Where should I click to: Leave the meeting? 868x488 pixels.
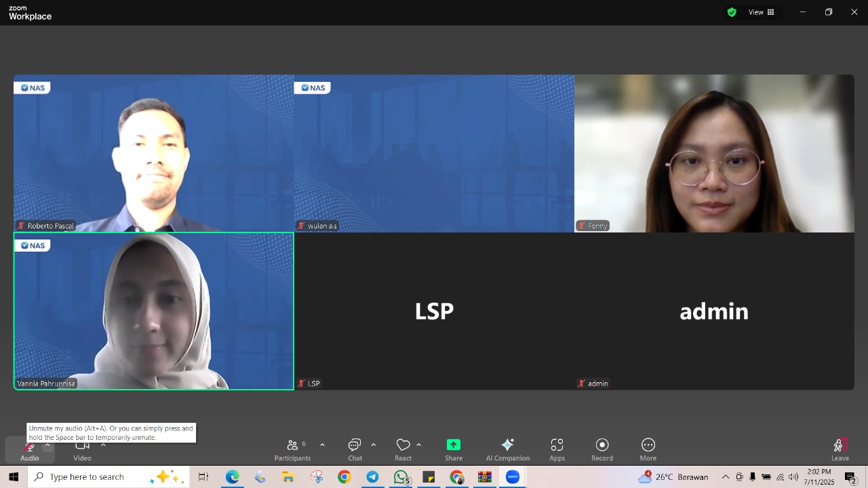point(840,449)
